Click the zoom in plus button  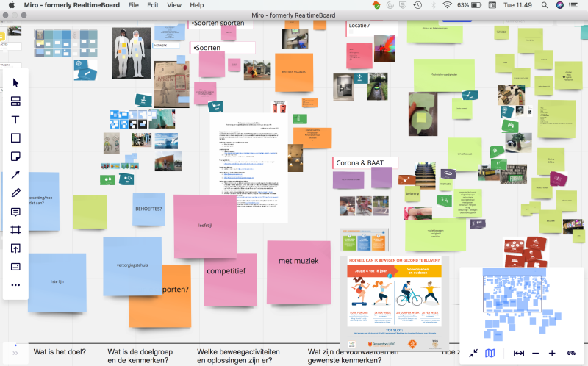[552, 354]
